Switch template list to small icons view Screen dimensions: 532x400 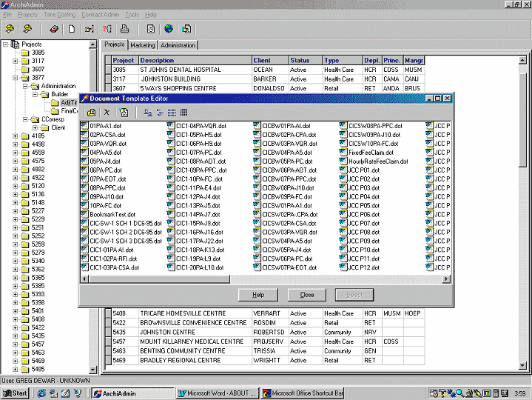160,113
